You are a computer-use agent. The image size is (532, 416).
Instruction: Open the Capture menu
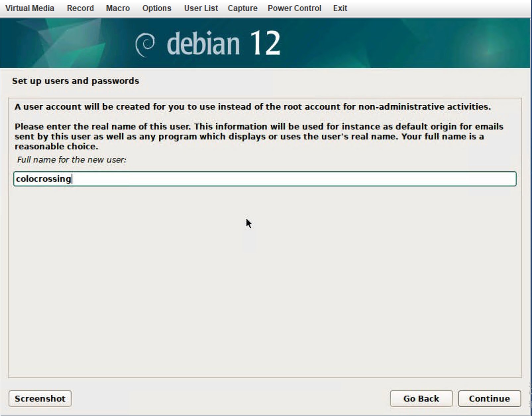pyautogui.click(x=242, y=8)
